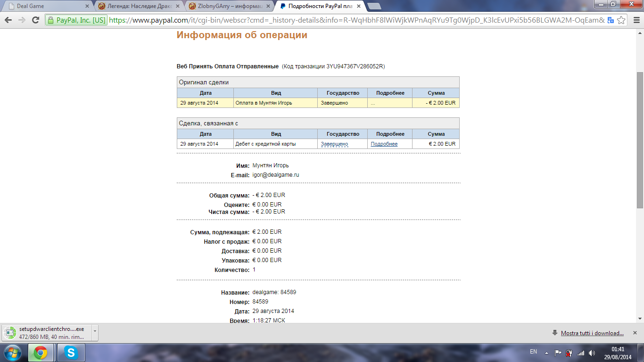Click the Упаковка label

click(236, 261)
